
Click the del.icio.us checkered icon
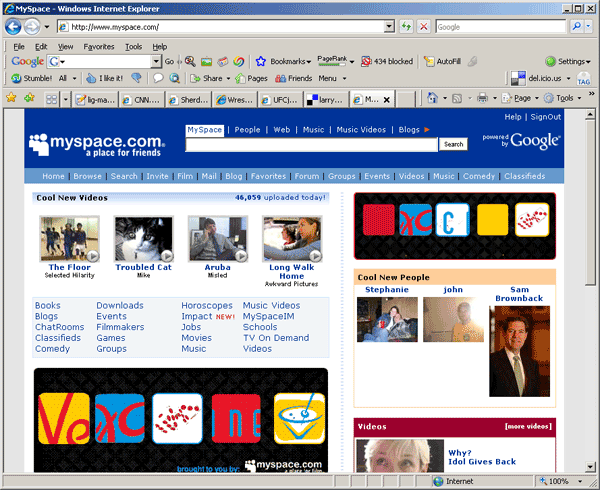[518, 78]
